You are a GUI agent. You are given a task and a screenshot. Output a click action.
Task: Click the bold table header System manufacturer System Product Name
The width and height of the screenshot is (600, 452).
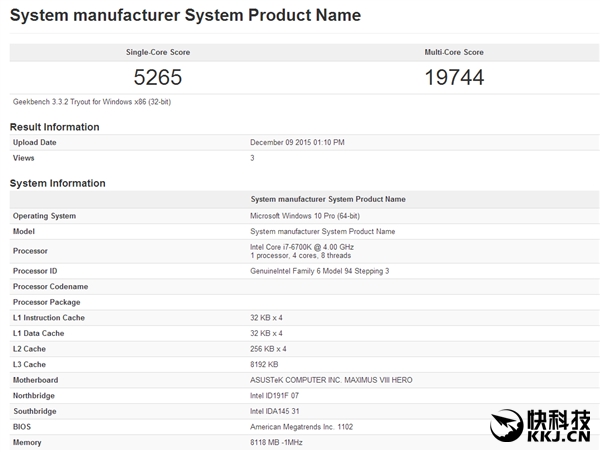[x=328, y=199]
